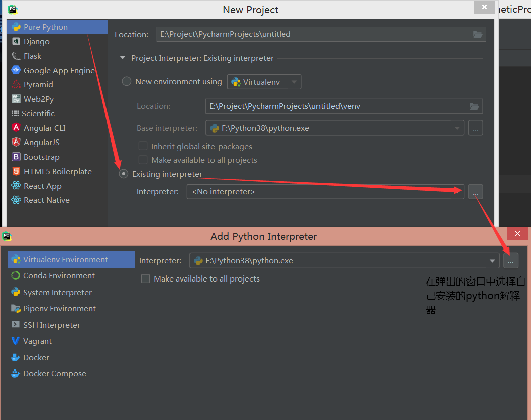Select Pure Python project type icon
The image size is (531, 420).
coord(16,27)
